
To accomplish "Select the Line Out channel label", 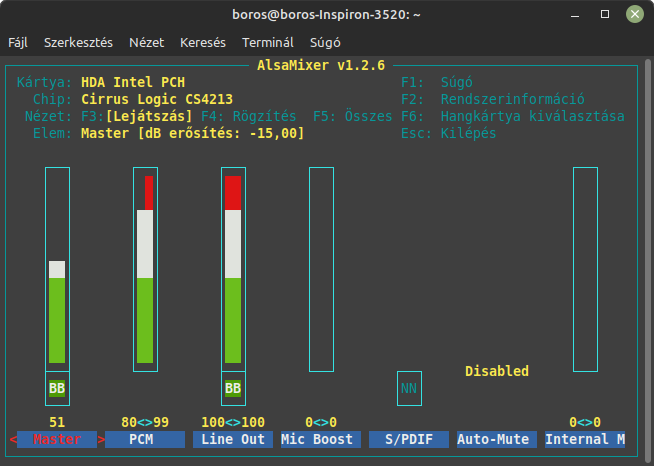I will [233, 439].
